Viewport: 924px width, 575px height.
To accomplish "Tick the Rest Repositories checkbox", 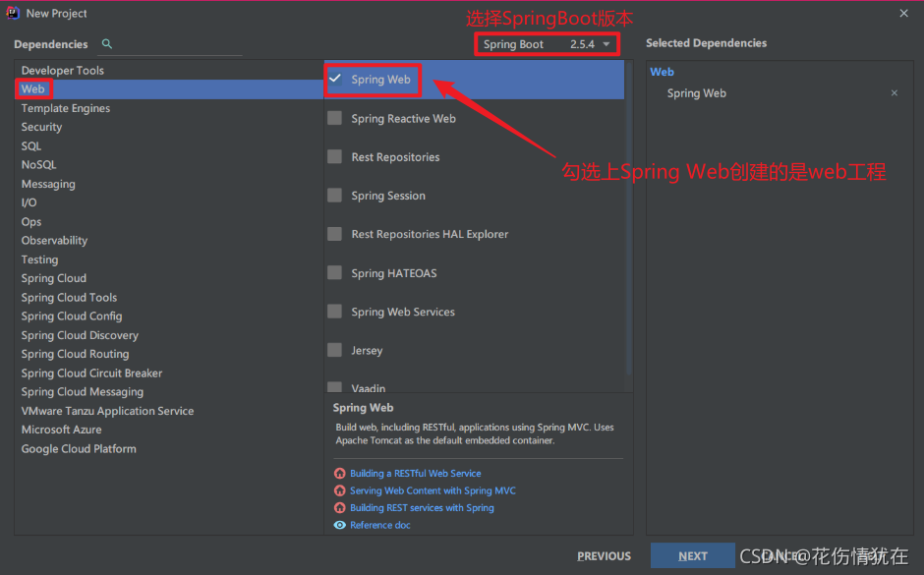I will click(x=335, y=156).
